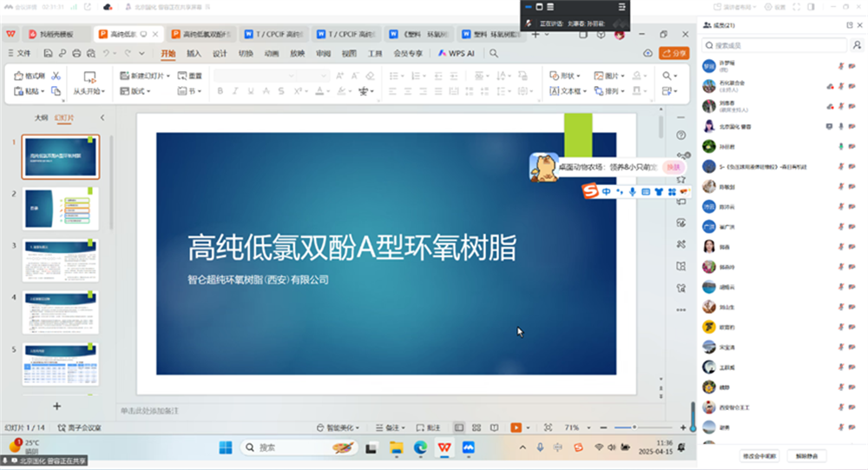Open the WPS Office app on the taskbar
The height and width of the screenshot is (470, 868).
tap(444, 447)
